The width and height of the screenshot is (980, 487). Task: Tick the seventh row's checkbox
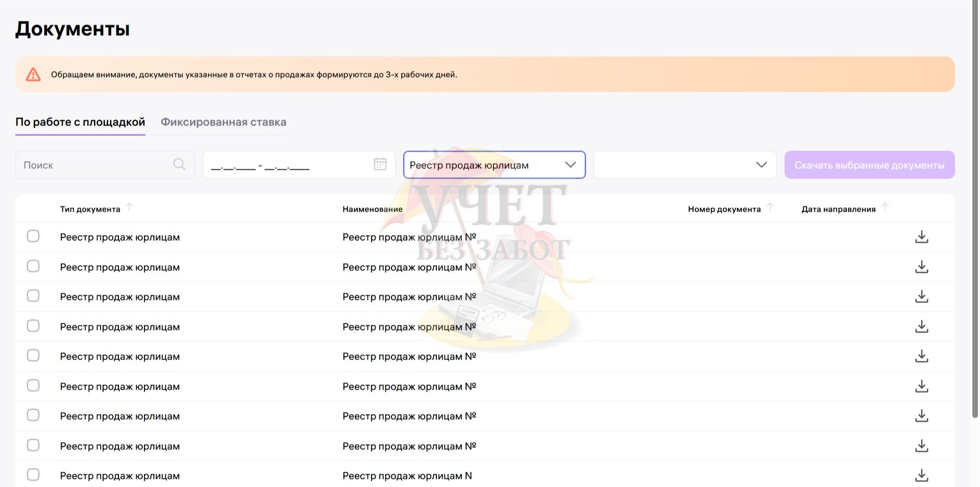click(x=33, y=415)
